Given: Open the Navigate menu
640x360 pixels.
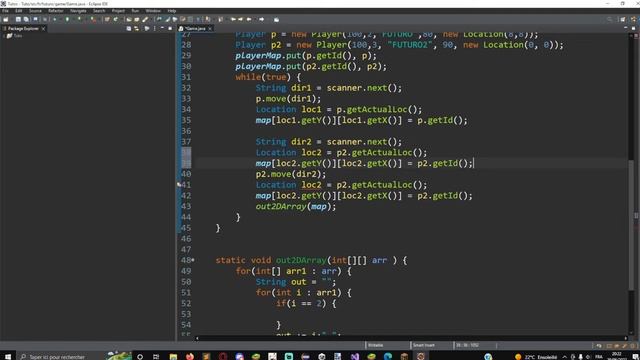Looking at the screenshot, I should click(x=78, y=11).
